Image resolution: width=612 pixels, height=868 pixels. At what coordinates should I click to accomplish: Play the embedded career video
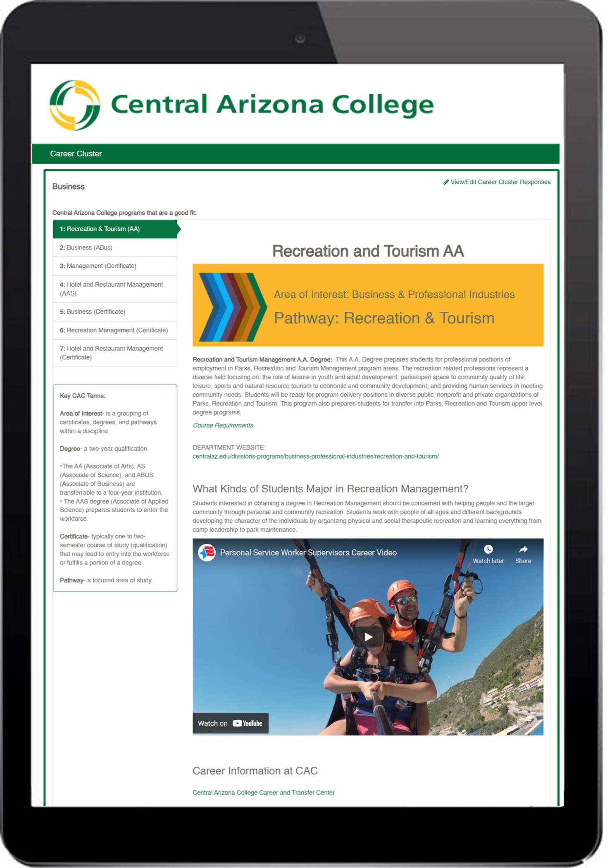(368, 637)
